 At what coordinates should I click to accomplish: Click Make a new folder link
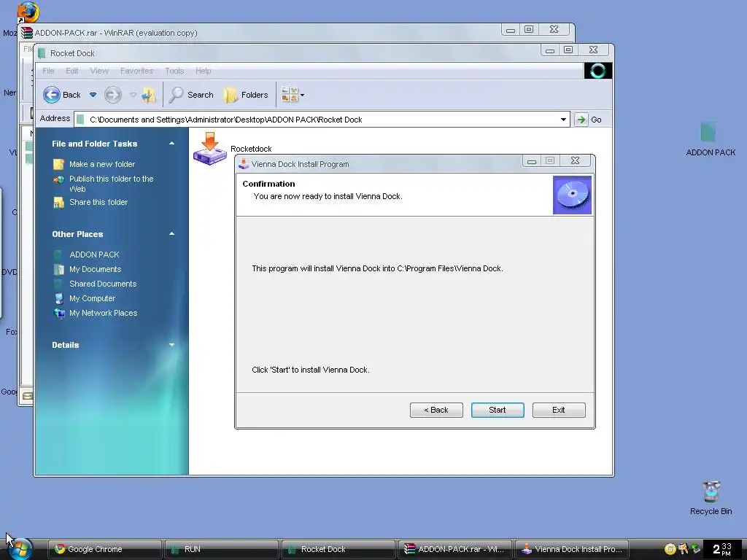point(102,164)
